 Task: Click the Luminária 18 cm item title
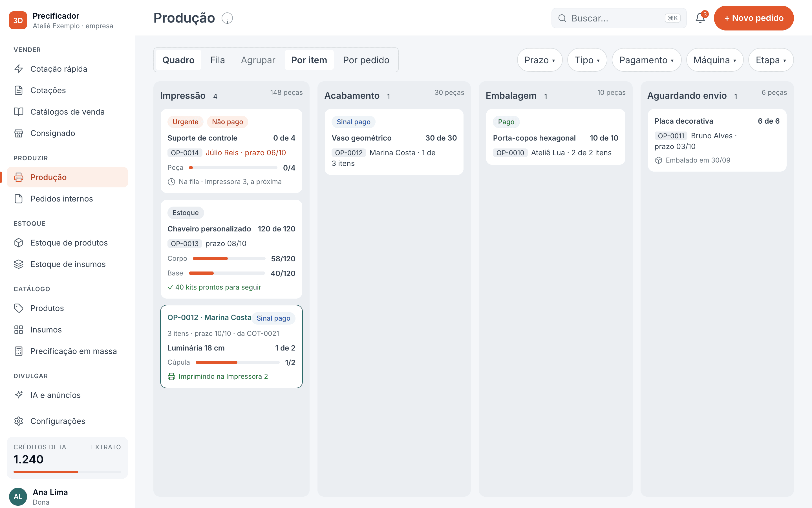pyautogui.click(x=196, y=348)
